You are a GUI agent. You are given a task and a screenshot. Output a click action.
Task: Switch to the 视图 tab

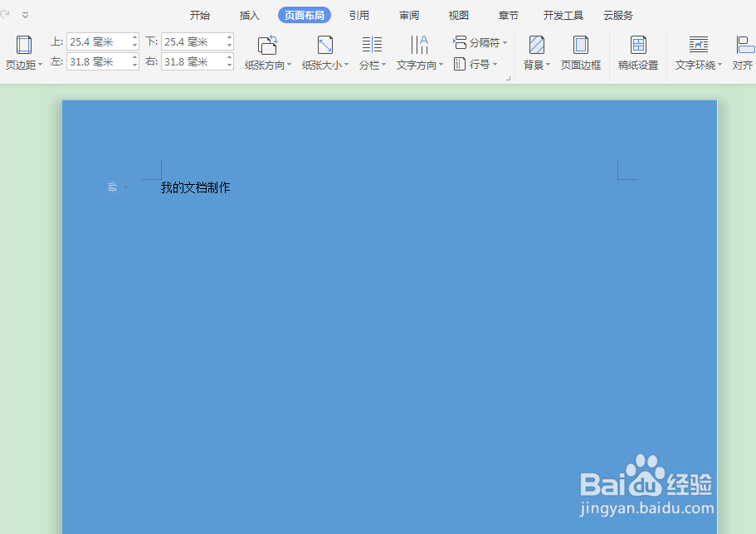(x=459, y=16)
